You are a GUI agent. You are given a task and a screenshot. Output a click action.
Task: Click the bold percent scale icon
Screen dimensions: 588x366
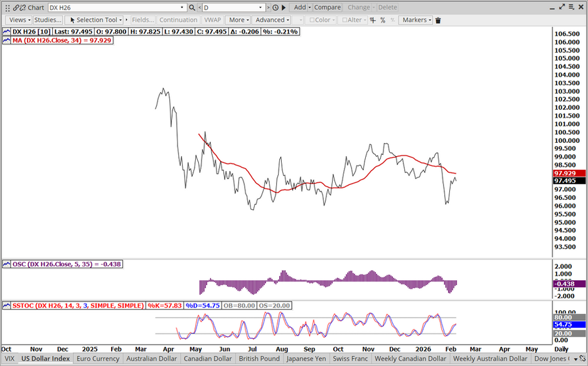[x=383, y=20]
